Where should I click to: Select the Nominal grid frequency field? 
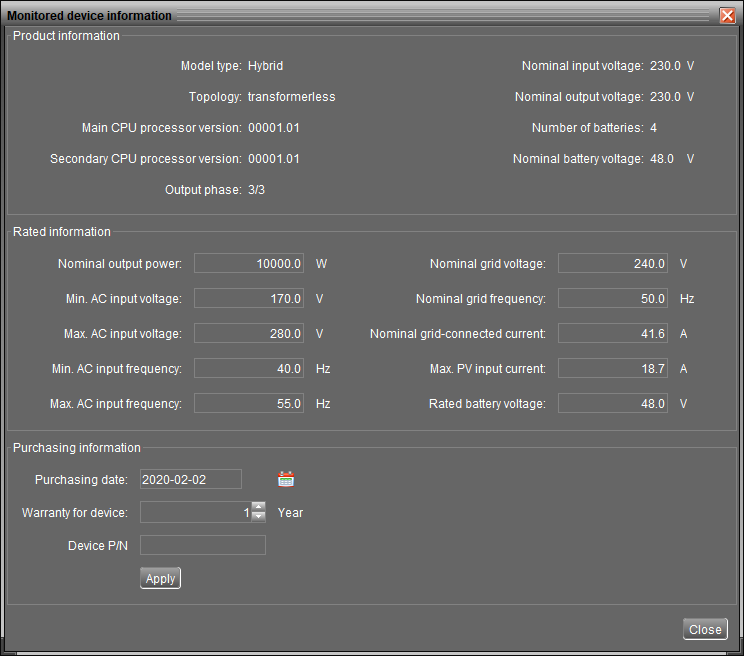613,298
